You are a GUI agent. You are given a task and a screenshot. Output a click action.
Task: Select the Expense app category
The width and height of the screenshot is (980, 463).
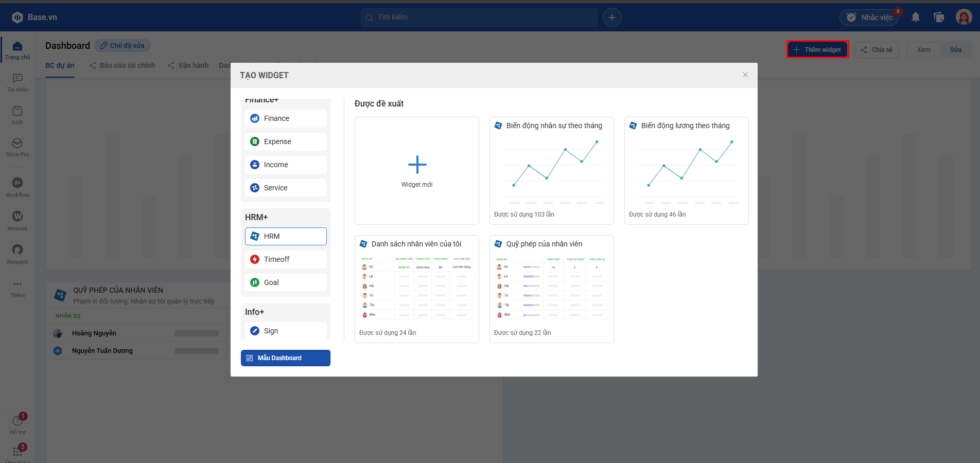tap(286, 141)
